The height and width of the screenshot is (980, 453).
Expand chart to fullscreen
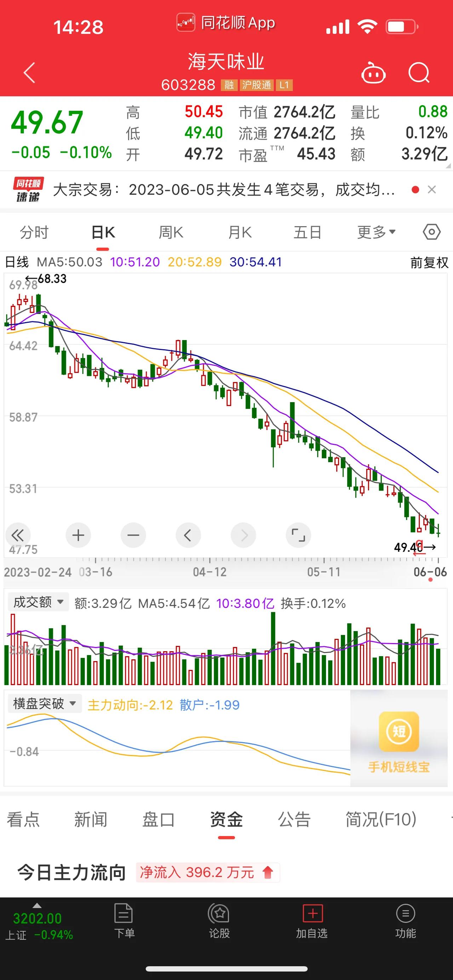click(x=298, y=535)
